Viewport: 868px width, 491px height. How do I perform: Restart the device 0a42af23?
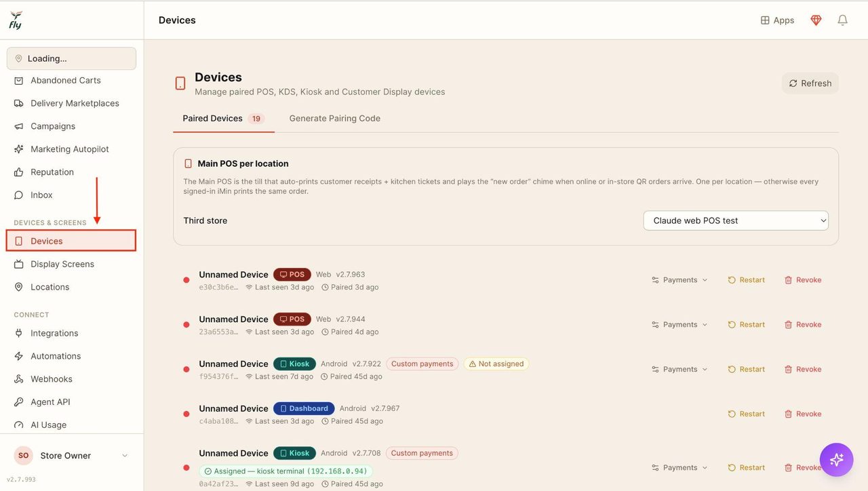746,468
